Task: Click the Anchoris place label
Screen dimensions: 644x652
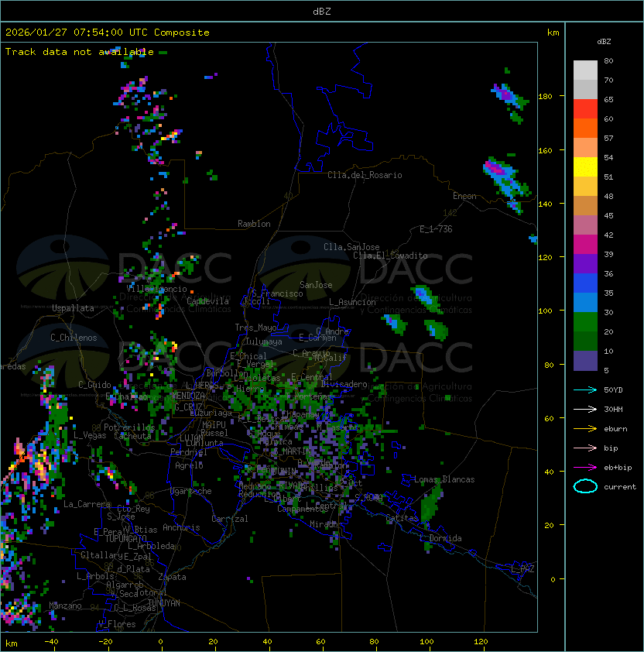Action: coord(181,527)
